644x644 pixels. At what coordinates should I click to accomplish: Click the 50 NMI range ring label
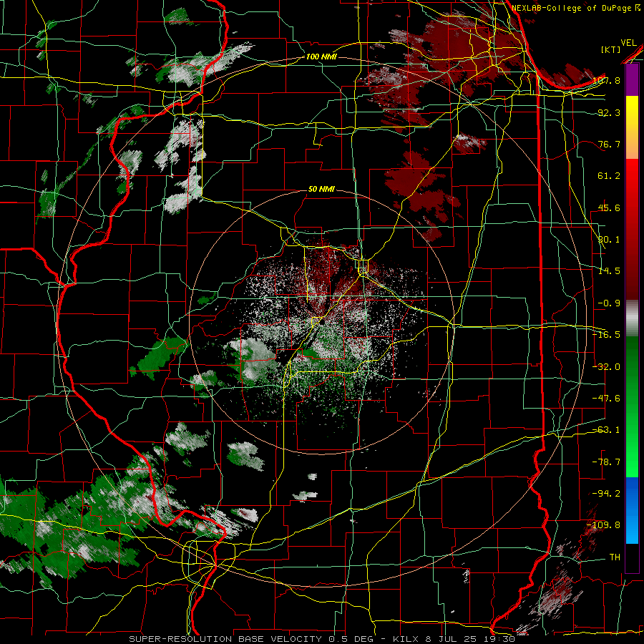pos(321,190)
